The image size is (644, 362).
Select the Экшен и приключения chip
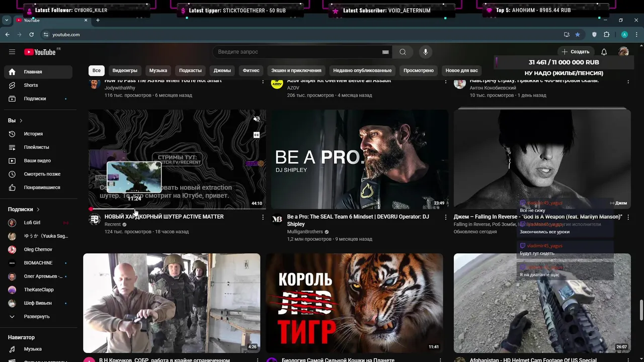pyautogui.click(x=296, y=70)
